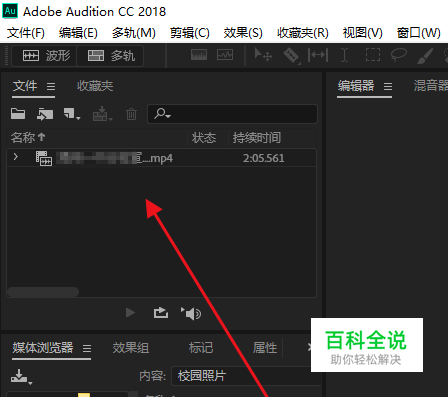448x397 pixels.
Task: Click the 2:05.561 duration value
Action: [x=263, y=158]
